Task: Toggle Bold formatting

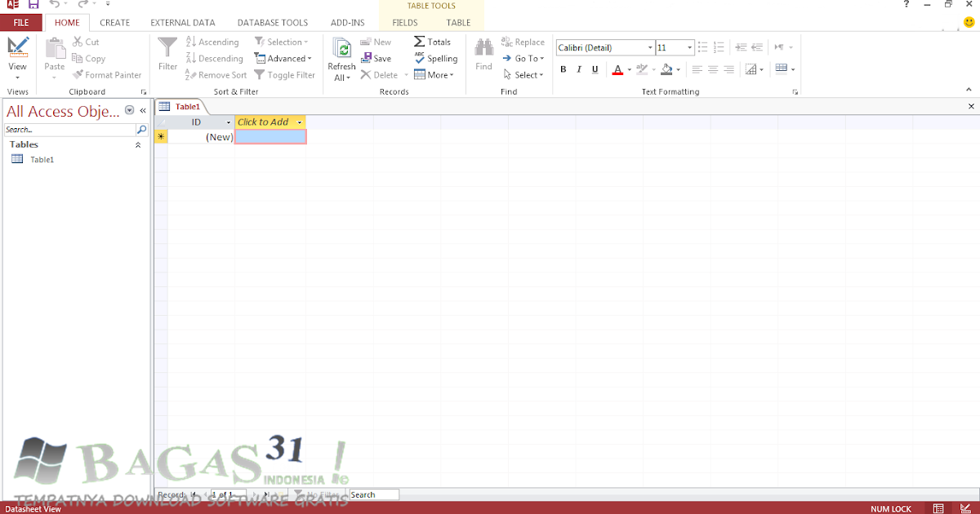Action: (563, 69)
